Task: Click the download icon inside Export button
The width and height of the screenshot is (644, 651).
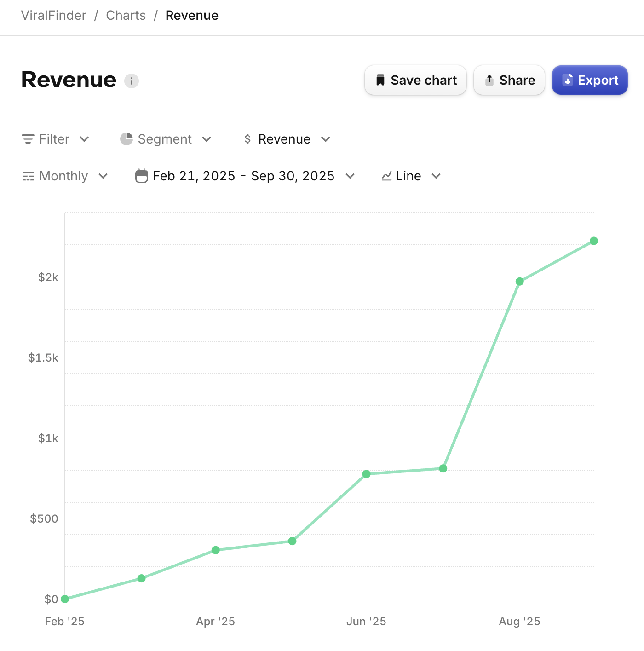Action: tap(568, 80)
